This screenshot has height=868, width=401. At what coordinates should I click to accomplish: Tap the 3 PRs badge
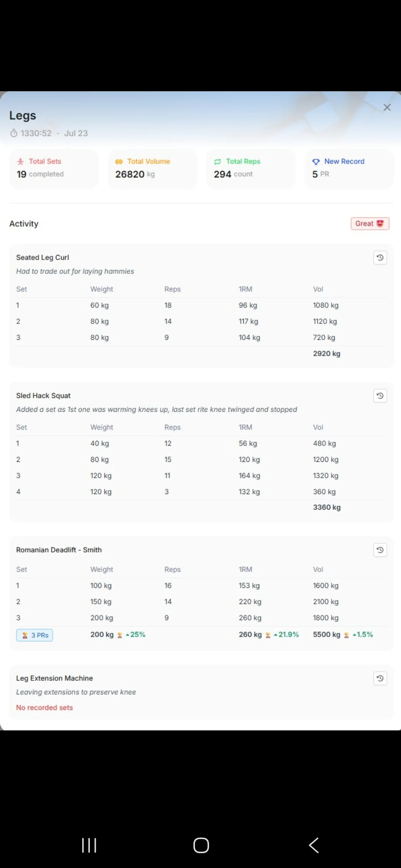coord(35,635)
